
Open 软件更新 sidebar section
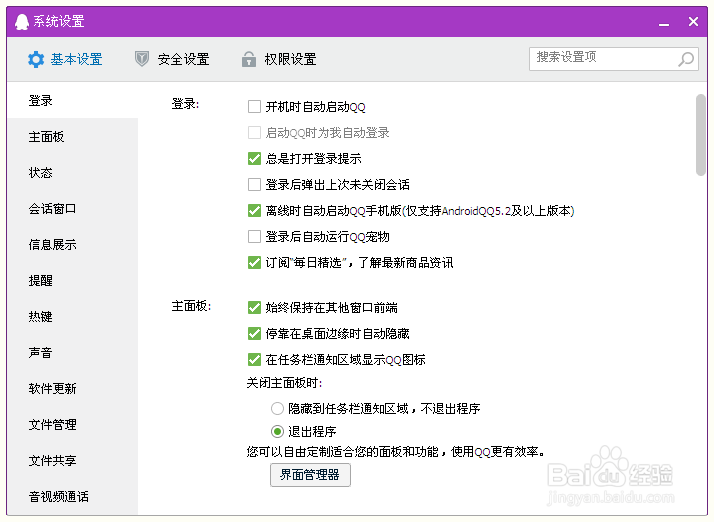[x=72, y=389]
